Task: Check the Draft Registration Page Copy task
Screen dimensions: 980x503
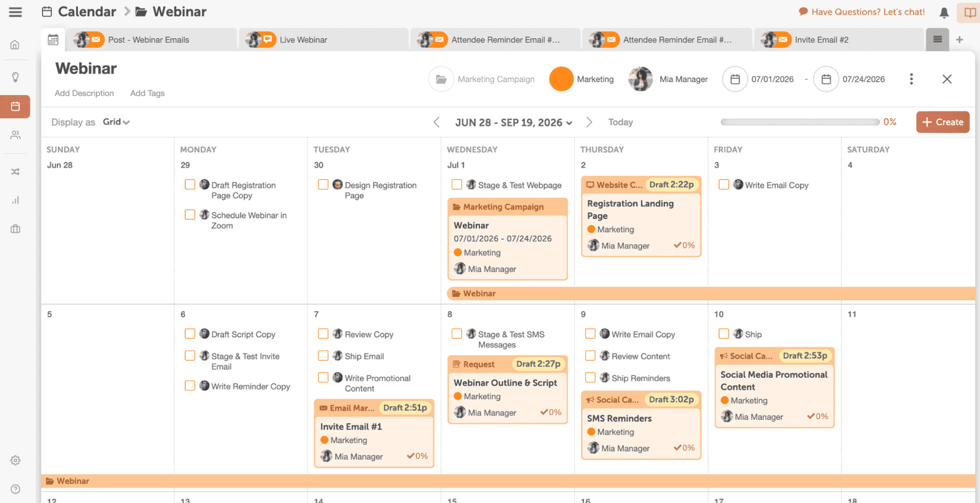Action: coord(190,184)
